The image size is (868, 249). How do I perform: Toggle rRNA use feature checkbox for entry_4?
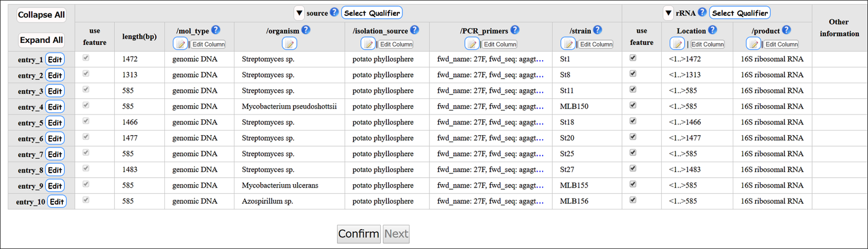633,105
